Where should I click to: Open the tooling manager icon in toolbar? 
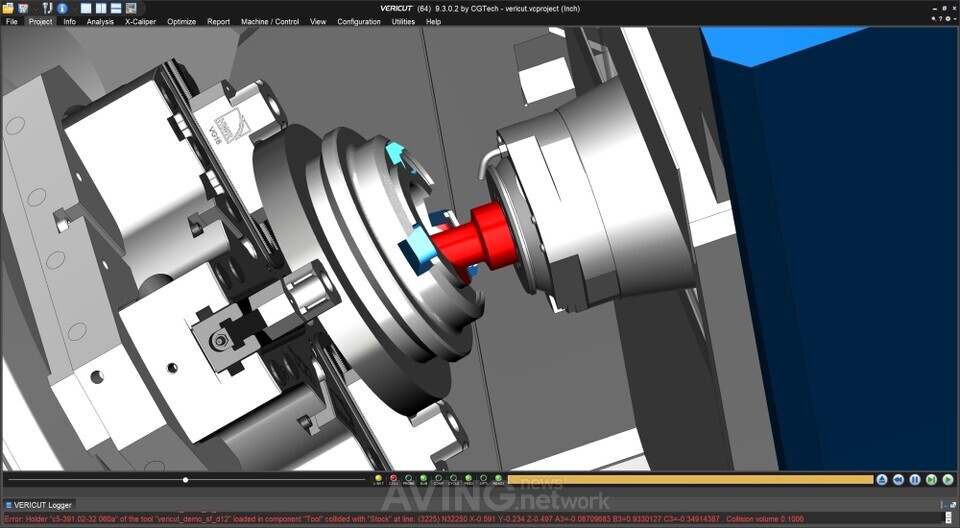[x=47, y=9]
